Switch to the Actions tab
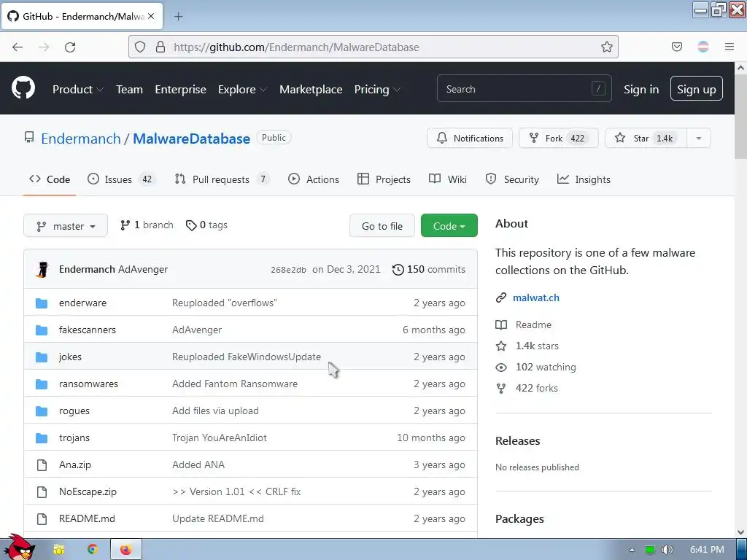The width and height of the screenshot is (747, 560). click(x=314, y=179)
